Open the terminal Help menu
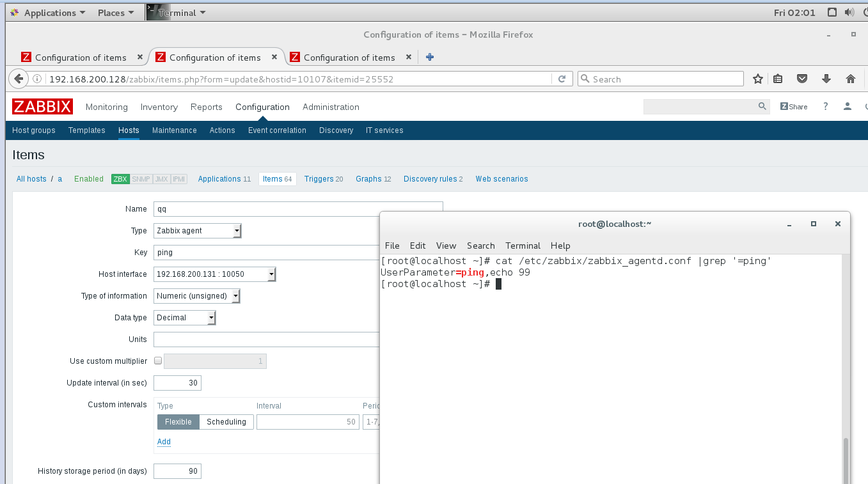The width and height of the screenshot is (868, 484). click(560, 246)
